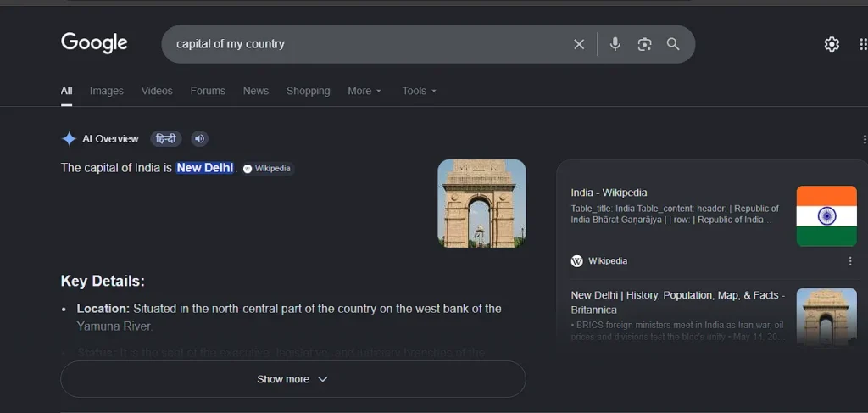Click the AI Overview label

coord(111,139)
